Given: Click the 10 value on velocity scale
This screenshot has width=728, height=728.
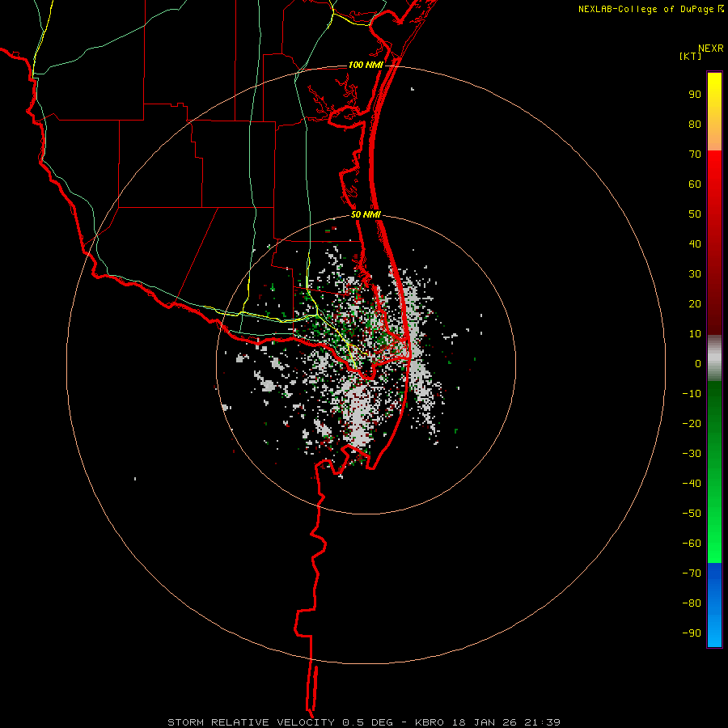Looking at the screenshot, I should pos(695,334).
